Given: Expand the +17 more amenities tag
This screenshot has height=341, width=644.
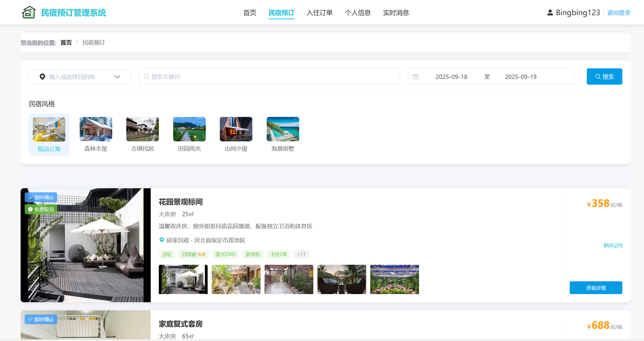Looking at the screenshot, I should pos(301,254).
